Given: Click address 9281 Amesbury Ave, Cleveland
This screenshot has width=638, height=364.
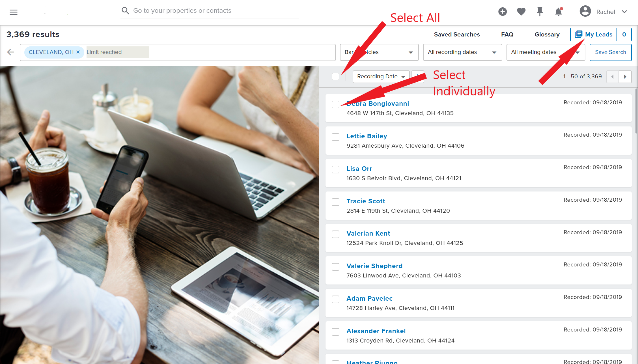Looking at the screenshot, I should 405,146.
